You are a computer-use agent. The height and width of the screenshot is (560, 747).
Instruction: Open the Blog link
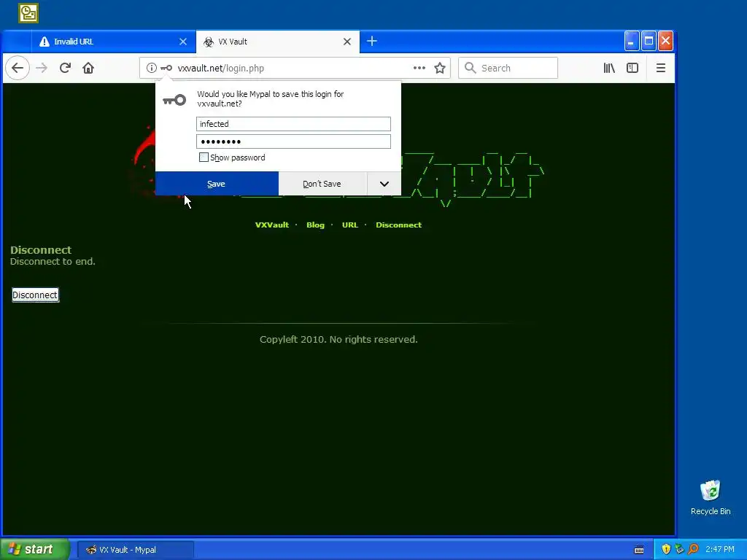point(315,225)
